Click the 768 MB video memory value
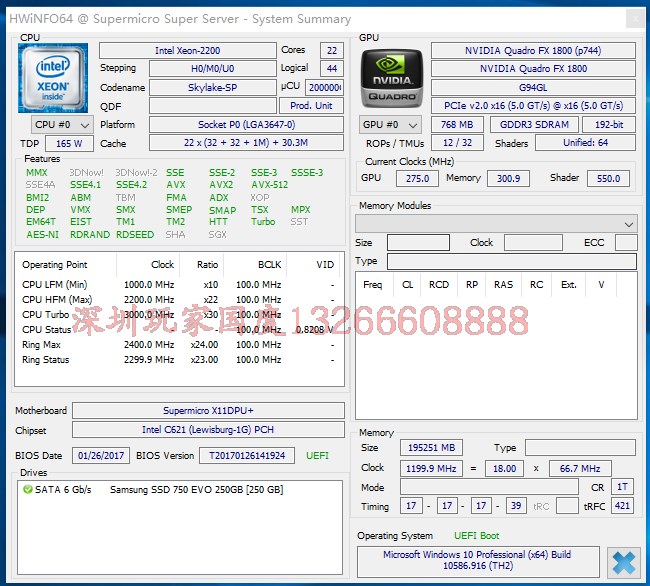The height and width of the screenshot is (586, 650). click(457, 125)
